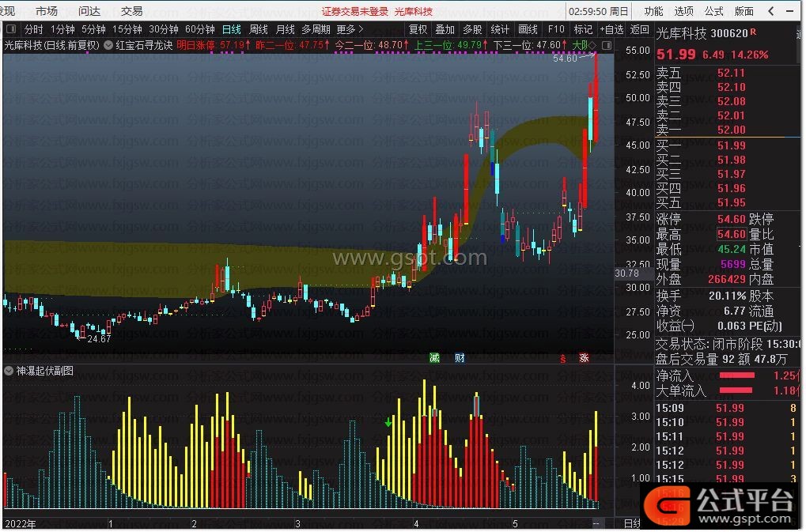This screenshot has width=806, height=532.
Task: Click the 红宝石寻龙诀 indicator name
Action: coord(145,45)
